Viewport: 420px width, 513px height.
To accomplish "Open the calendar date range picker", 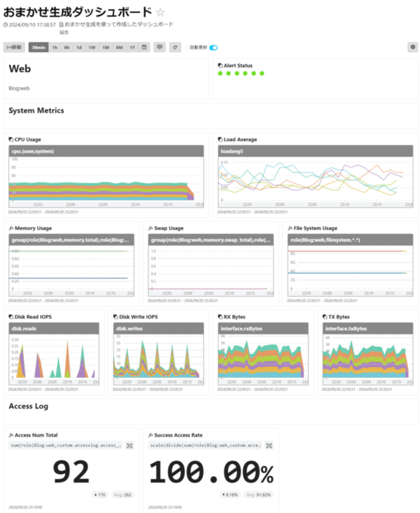I will click(x=144, y=47).
